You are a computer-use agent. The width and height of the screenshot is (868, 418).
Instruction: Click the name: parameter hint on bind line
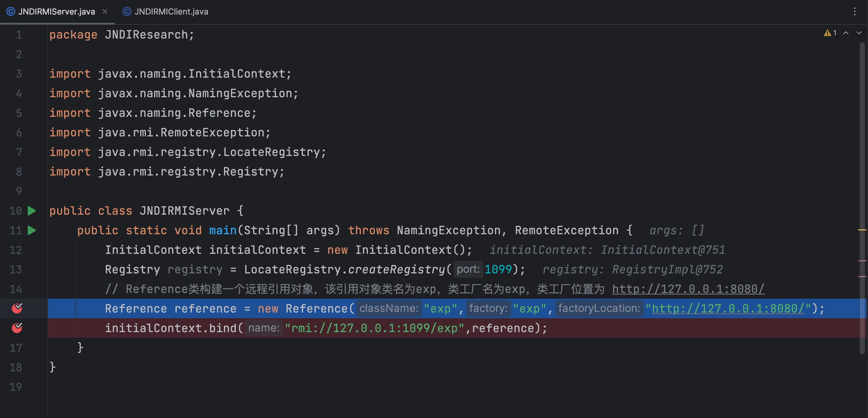click(x=264, y=328)
